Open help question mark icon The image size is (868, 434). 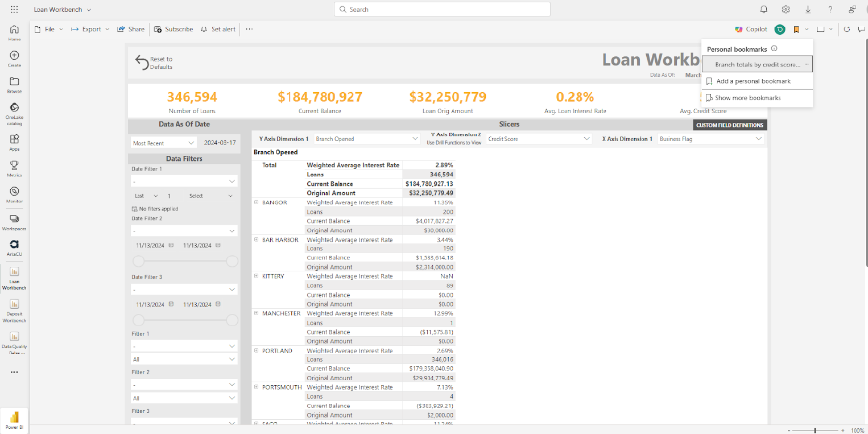coord(830,10)
